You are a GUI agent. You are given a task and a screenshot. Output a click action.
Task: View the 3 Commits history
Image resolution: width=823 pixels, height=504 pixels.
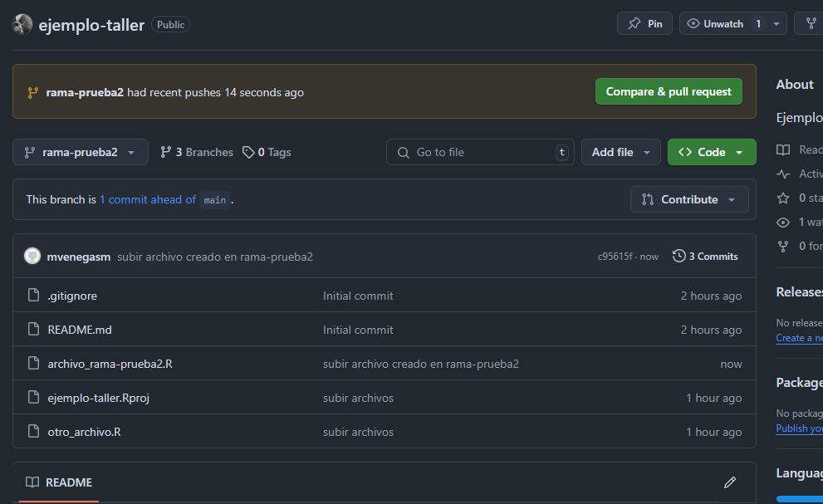tap(705, 257)
